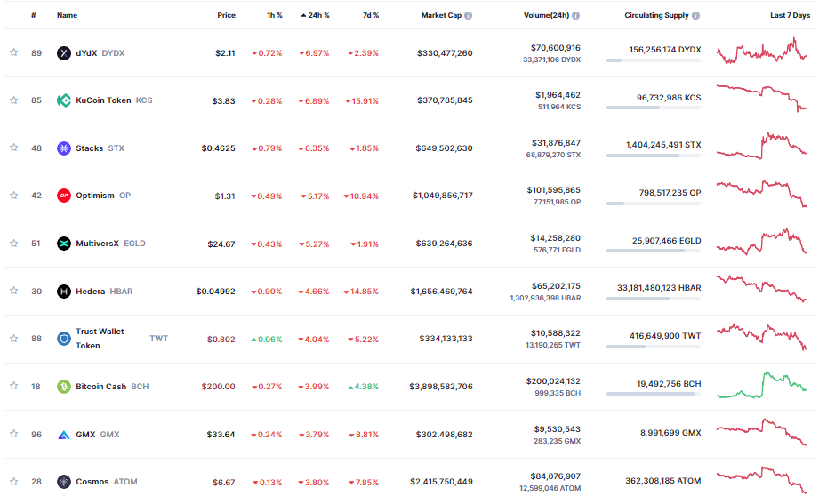Screen dimensions: 819x504
Task: Star Trust Wallet Token row
Action: pos(14,339)
